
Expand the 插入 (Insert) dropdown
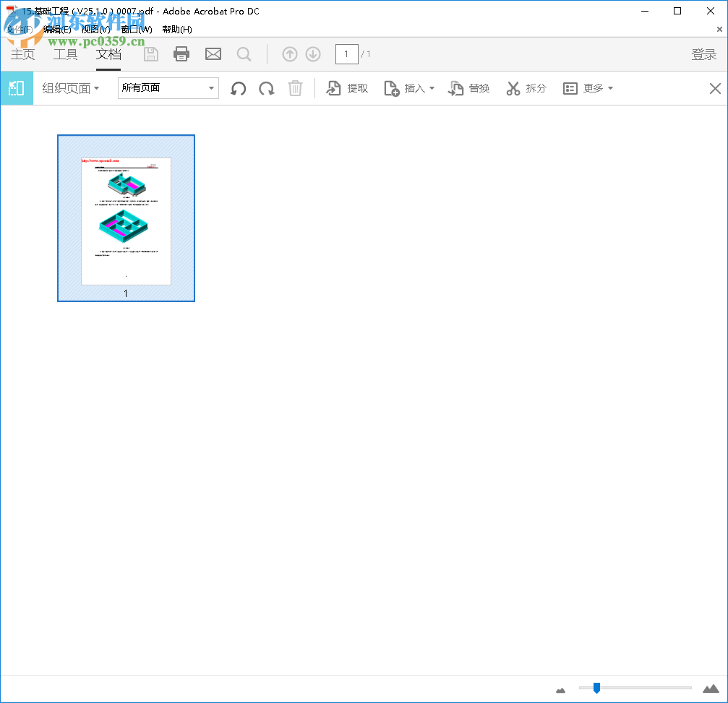coord(409,88)
